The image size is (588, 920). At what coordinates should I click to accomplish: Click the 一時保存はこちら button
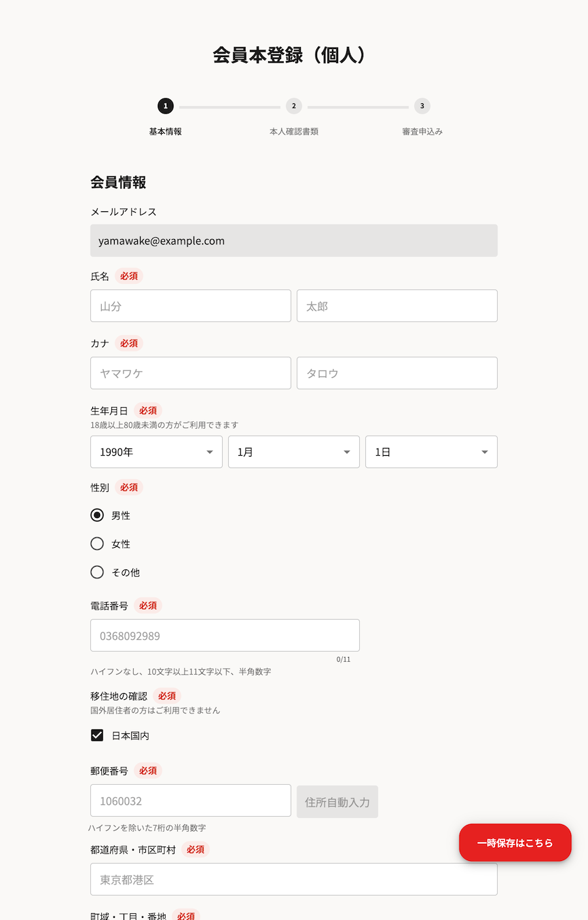pyautogui.click(x=515, y=843)
